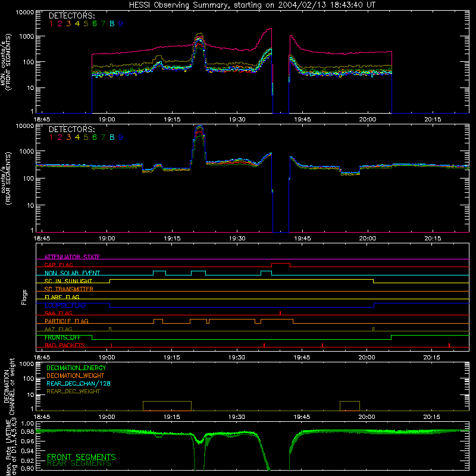Select the "PARTICLE_FLAG" label
Viewport: 476px width, 476px height.
click(67, 321)
